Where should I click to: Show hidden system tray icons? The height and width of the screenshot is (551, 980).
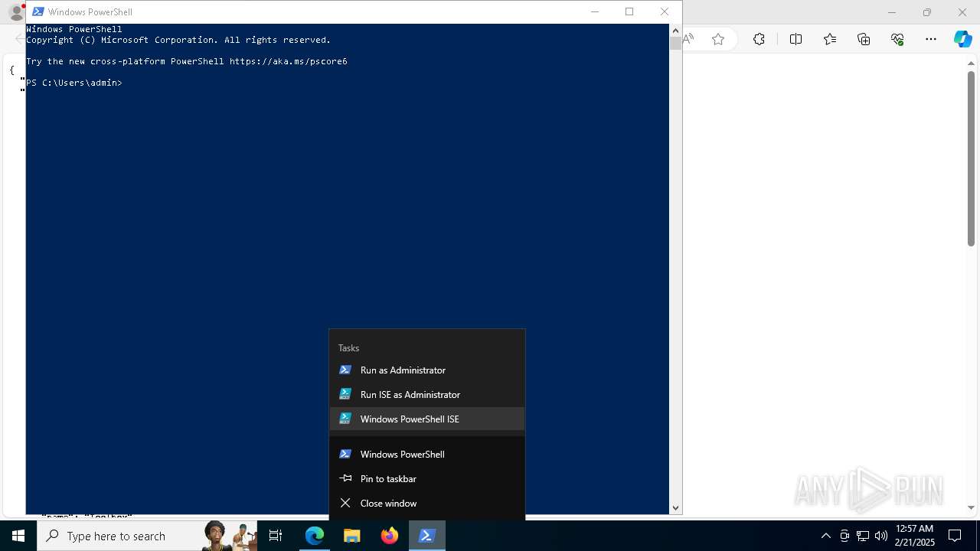[x=825, y=536]
